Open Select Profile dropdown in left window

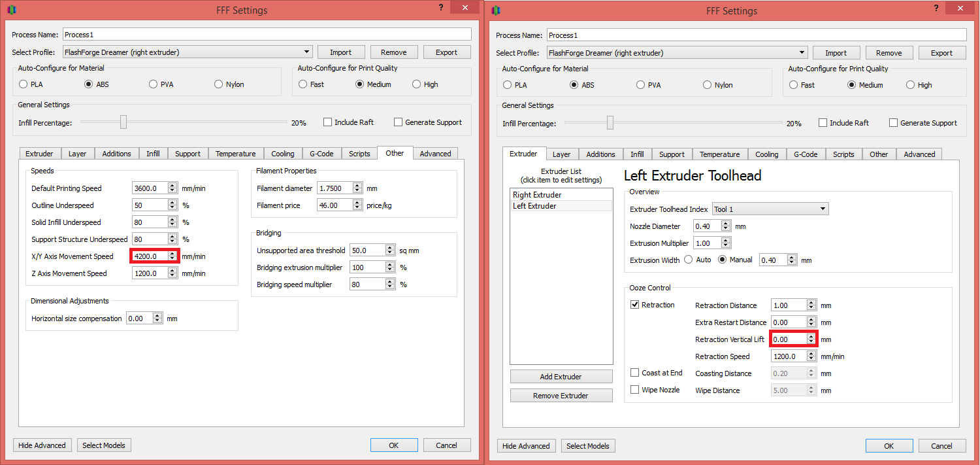188,52
